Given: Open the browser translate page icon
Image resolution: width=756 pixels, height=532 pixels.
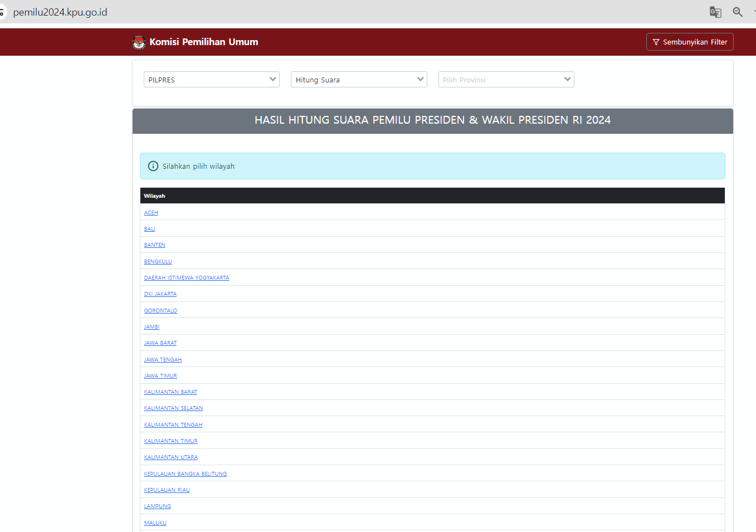Looking at the screenshot, I should point(715,12).
